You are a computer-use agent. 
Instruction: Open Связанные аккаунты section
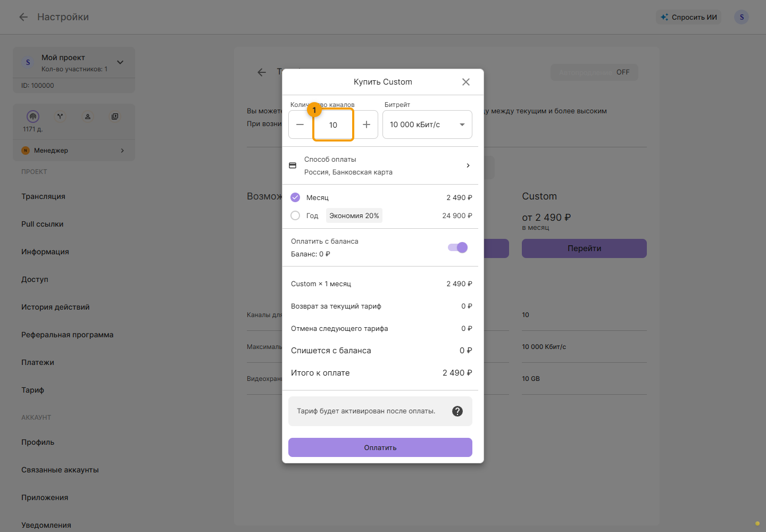pos(60,470)
